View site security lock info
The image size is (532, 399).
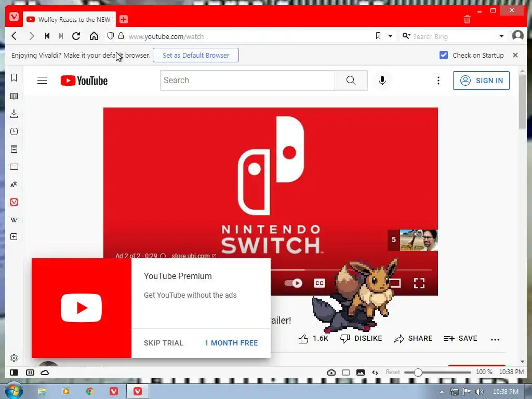(x=121, y=36)
